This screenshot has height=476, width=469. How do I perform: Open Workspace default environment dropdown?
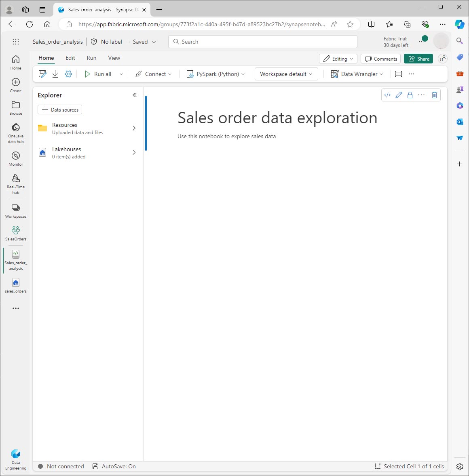tap(286, 74)
